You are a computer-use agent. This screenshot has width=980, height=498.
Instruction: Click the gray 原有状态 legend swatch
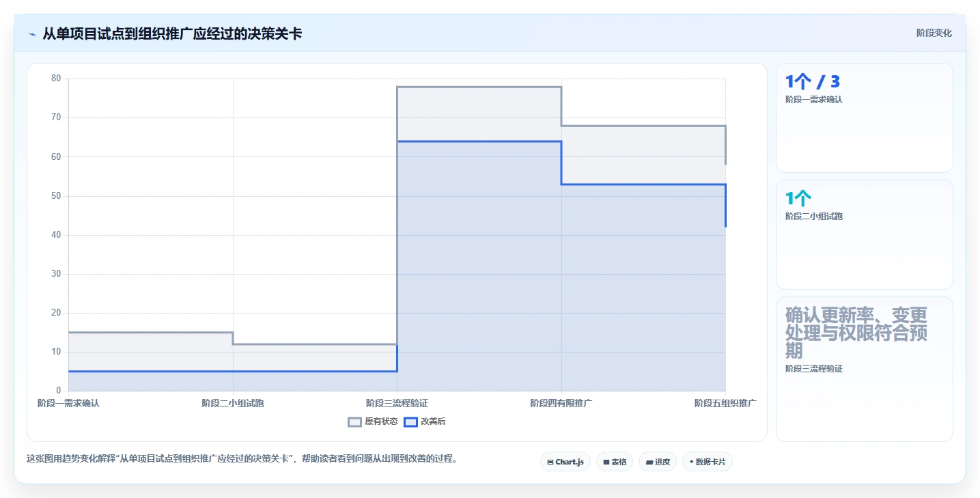354,421
